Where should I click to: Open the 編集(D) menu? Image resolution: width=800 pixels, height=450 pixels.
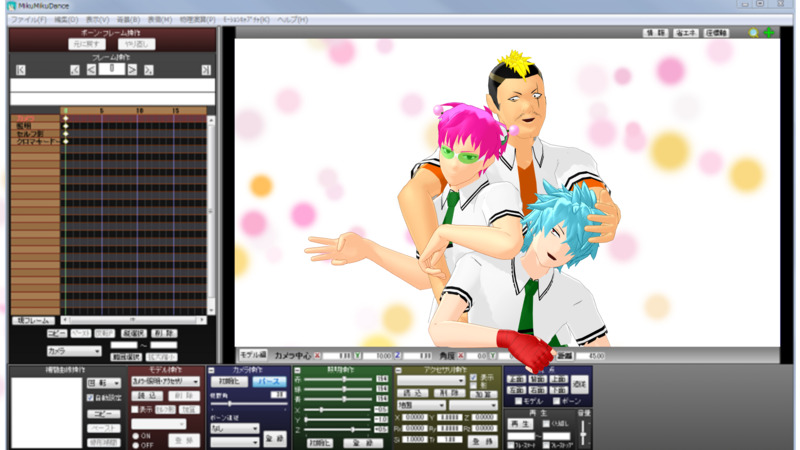pos(66,19)
